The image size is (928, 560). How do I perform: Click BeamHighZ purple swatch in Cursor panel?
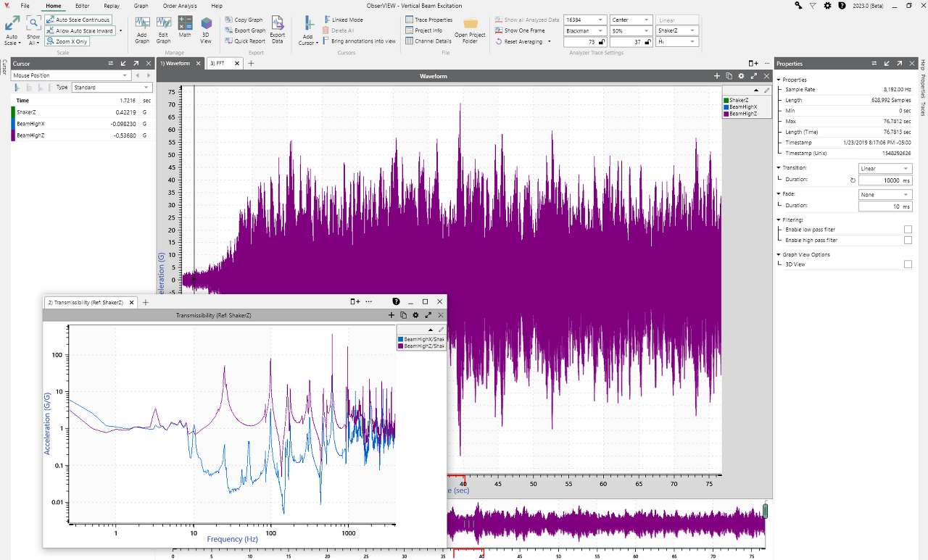coord(12,135)
